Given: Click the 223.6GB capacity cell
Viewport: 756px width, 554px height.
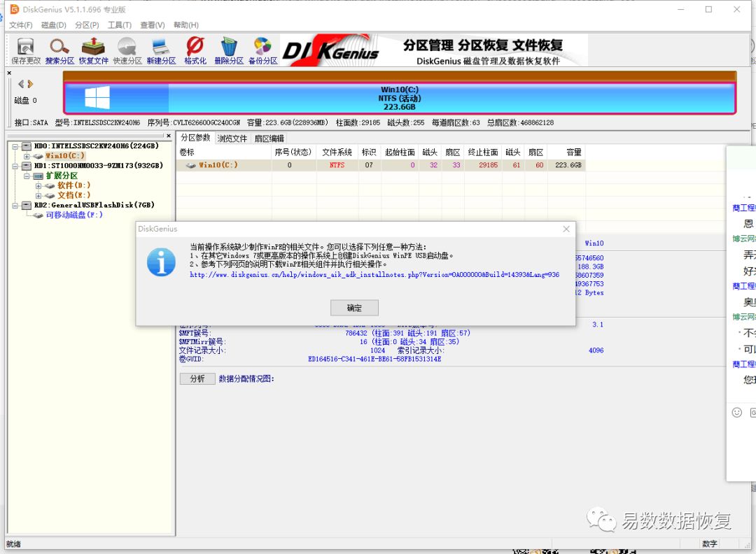Looking at the screenshot, I should (568, 165).
